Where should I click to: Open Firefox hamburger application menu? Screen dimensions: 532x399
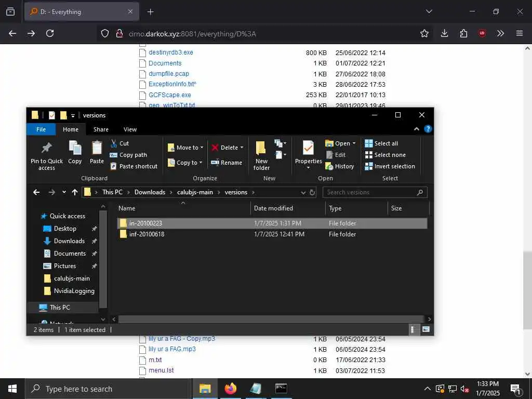(x=519, y=33)
